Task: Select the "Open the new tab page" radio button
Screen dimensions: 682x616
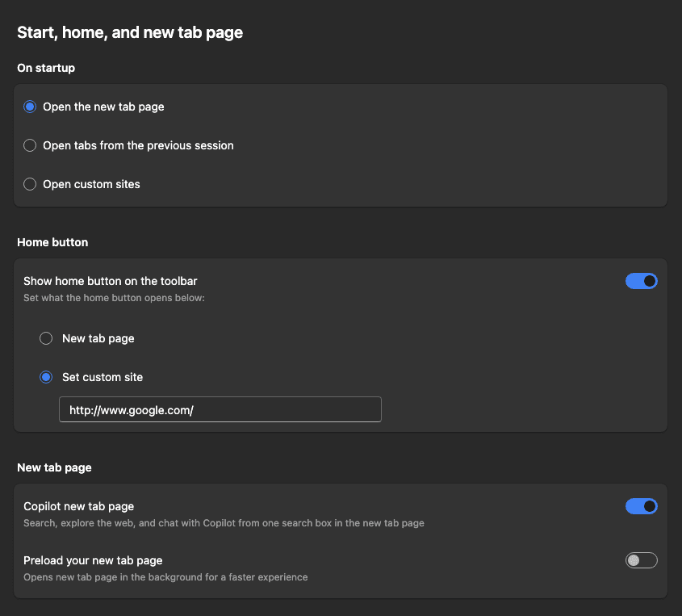Action: coord(30,107)
